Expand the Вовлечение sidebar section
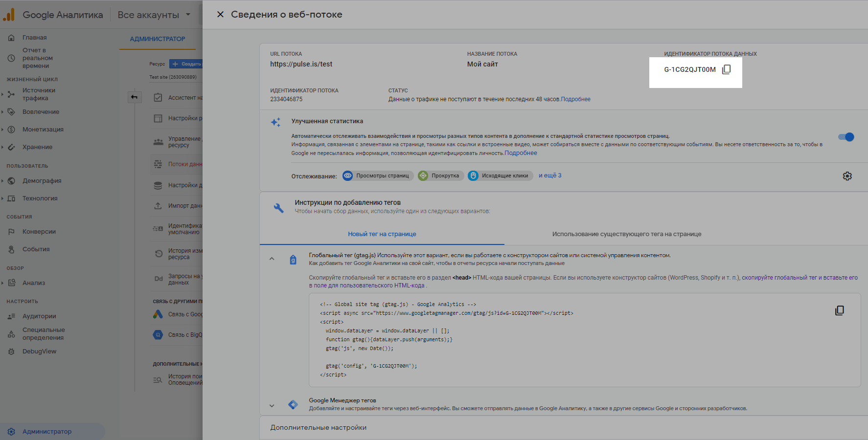The width and height of the screenshot is (868, 440). pos(2,112)
